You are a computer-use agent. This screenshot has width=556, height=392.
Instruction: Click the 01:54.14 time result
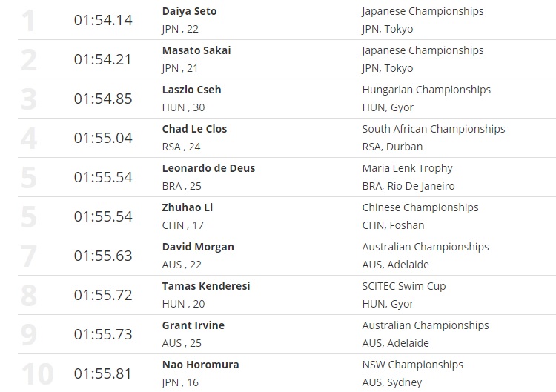[103, 20]
